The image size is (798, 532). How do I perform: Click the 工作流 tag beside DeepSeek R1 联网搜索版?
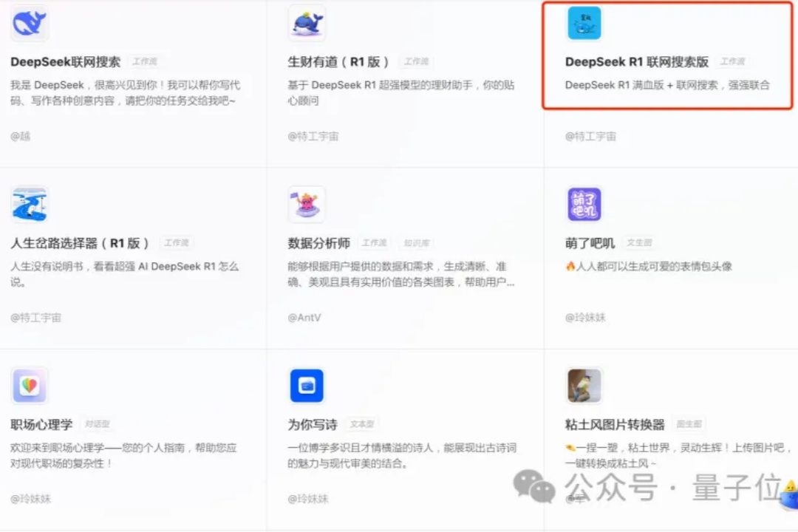click(x=732, y=61)
